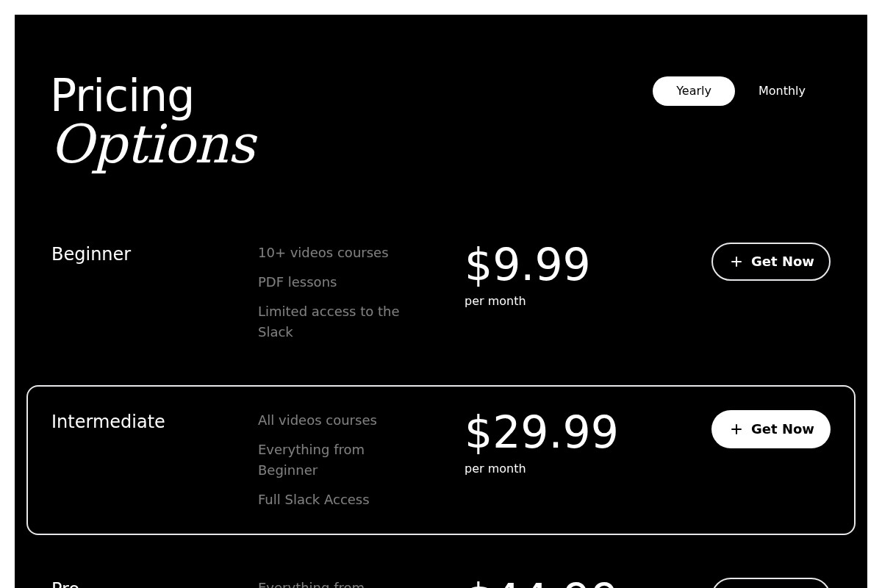The height and width of the screenshot is (588, 882).
Task: Click "per month" under the $9.99 price
Action: coord(495,301)
